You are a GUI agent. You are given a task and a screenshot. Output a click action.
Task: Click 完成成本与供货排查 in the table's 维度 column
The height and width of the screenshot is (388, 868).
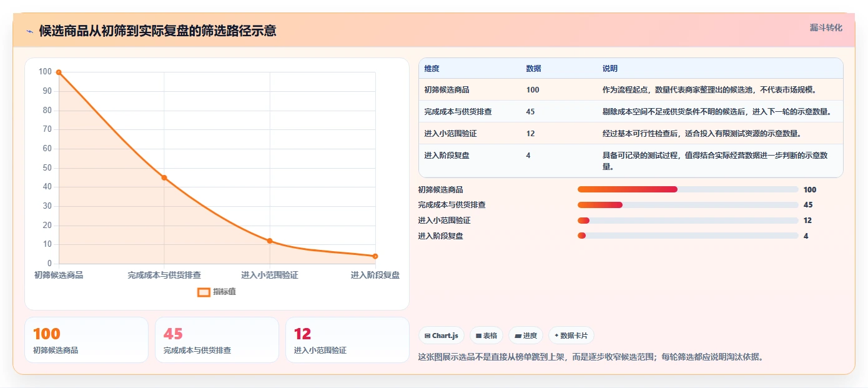(x=458, y=112)
